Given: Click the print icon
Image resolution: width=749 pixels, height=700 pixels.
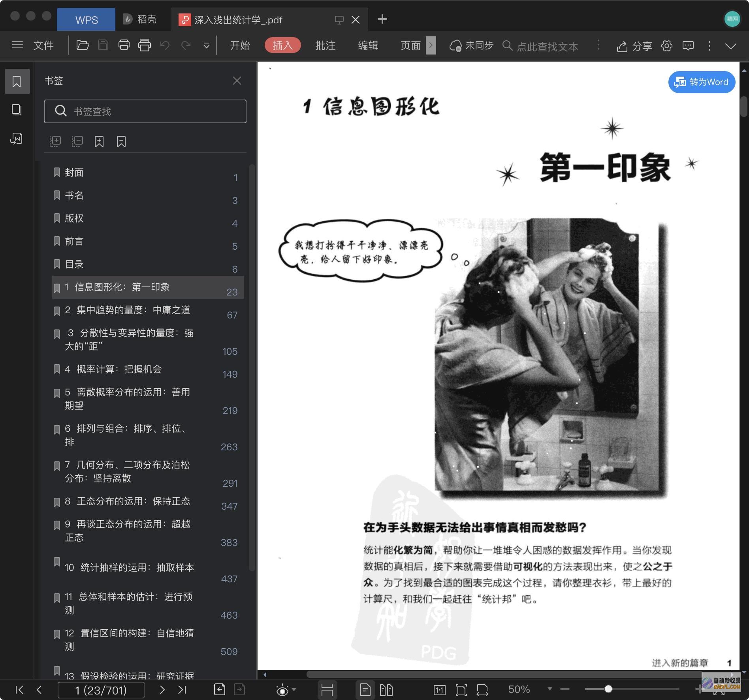Looking at the screenshot, I should tap(124, 45).
